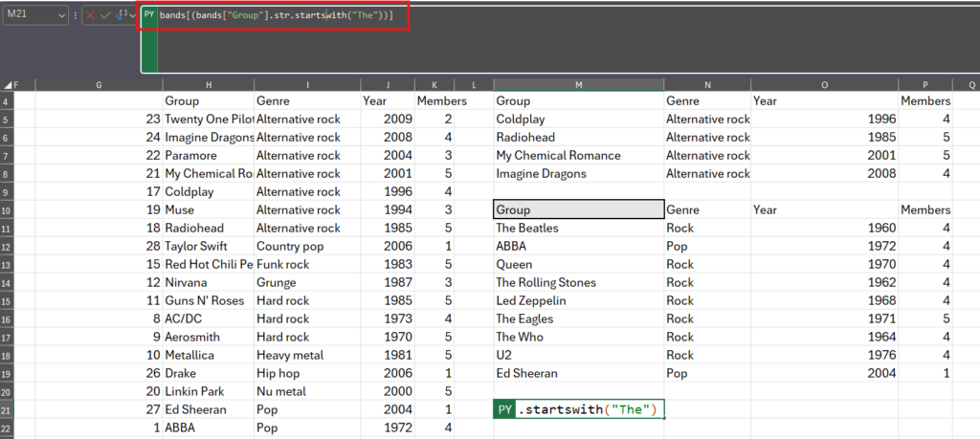This screenshot has height=439, width=980.
Task: Click the Twenty One Pilot cell
Action: click(208, 119)
